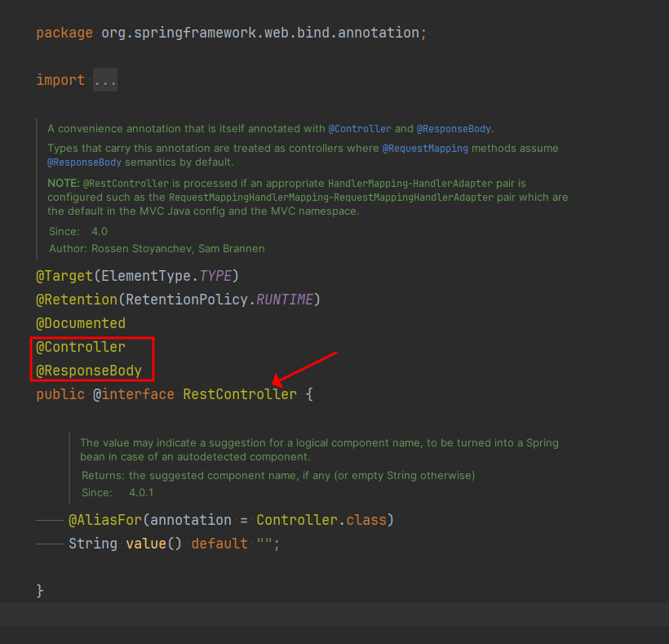The image size is (669, 644).
Task: Click the HandlerMapping-HandlerAdapter text in doc comment
Action: pyautogui.click(x=410, y=184)
